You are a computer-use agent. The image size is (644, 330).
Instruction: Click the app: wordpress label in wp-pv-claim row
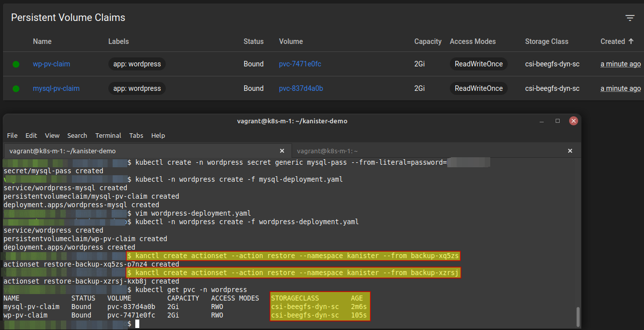click(x=137, y=64)
